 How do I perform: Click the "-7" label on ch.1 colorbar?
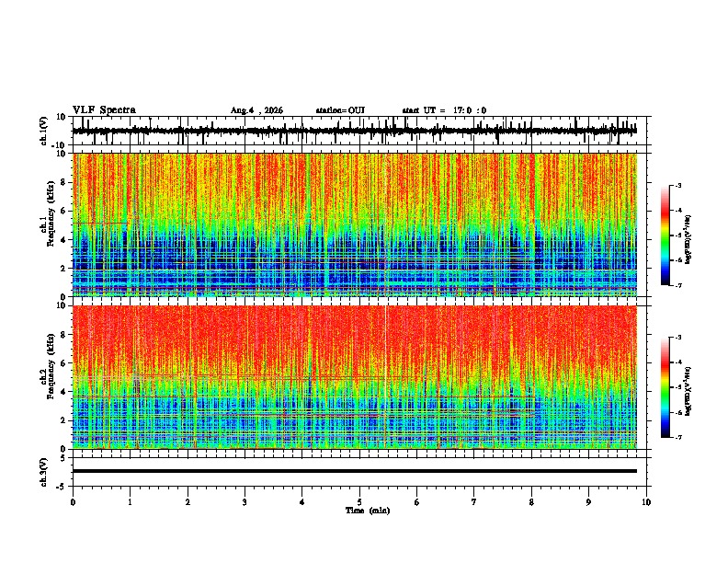click(x=678, y=286)
